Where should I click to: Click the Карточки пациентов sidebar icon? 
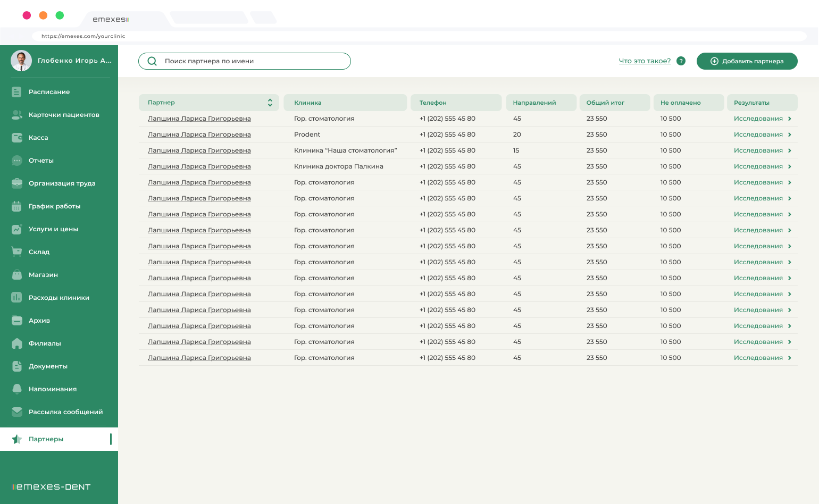(x=16, y=115)
